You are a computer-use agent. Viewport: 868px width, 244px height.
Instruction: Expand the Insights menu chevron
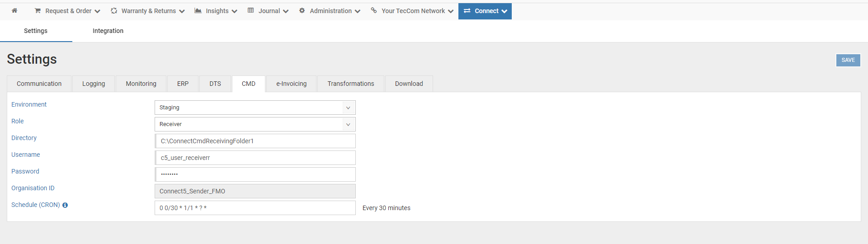click(x=234, y=11)
